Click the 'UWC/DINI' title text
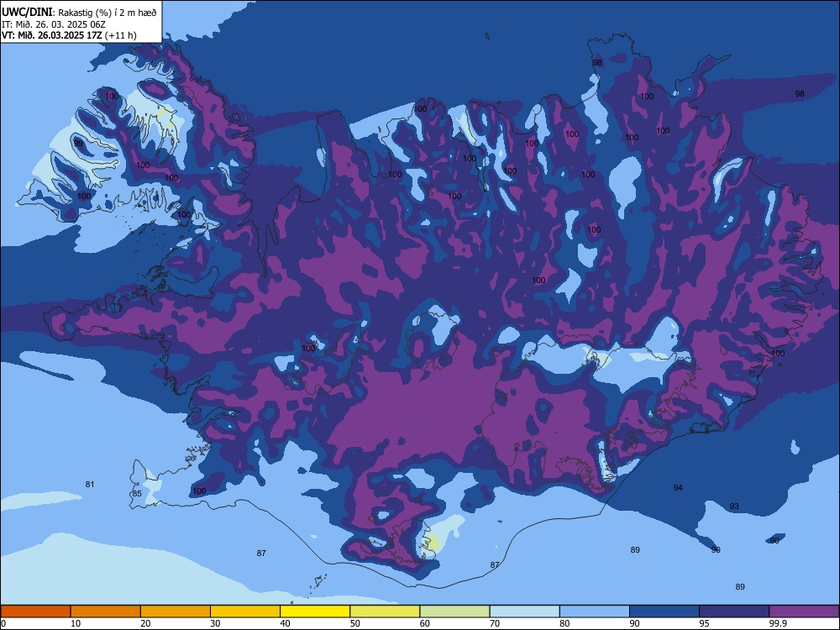The width and height of the screenshot is (840, 630). tap(27, 13)
